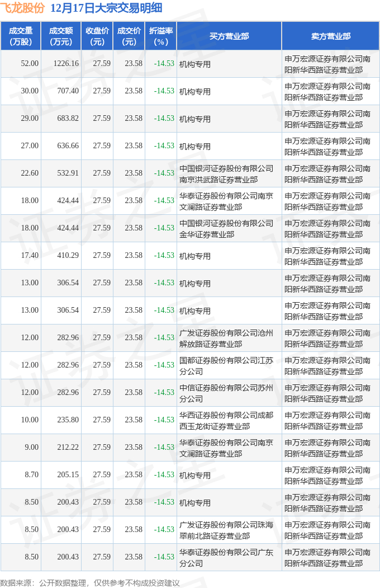Click the 707.40 amount cell

click(68, 91)
